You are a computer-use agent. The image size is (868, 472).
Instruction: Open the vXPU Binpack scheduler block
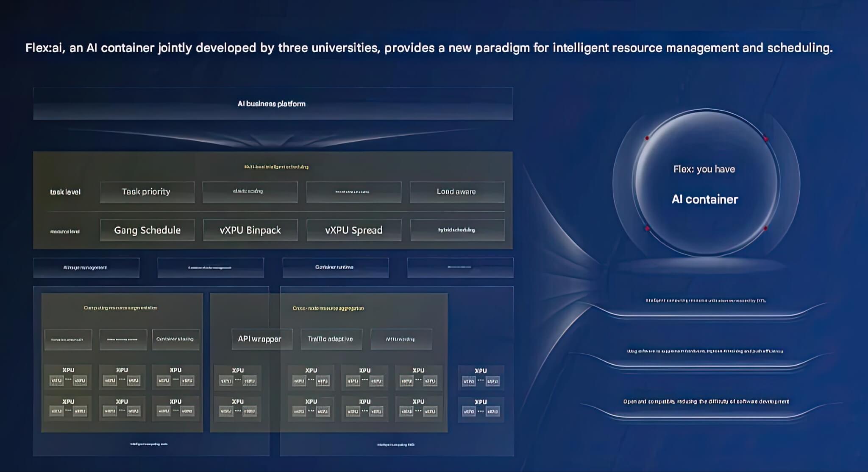[x=250, y=230]
